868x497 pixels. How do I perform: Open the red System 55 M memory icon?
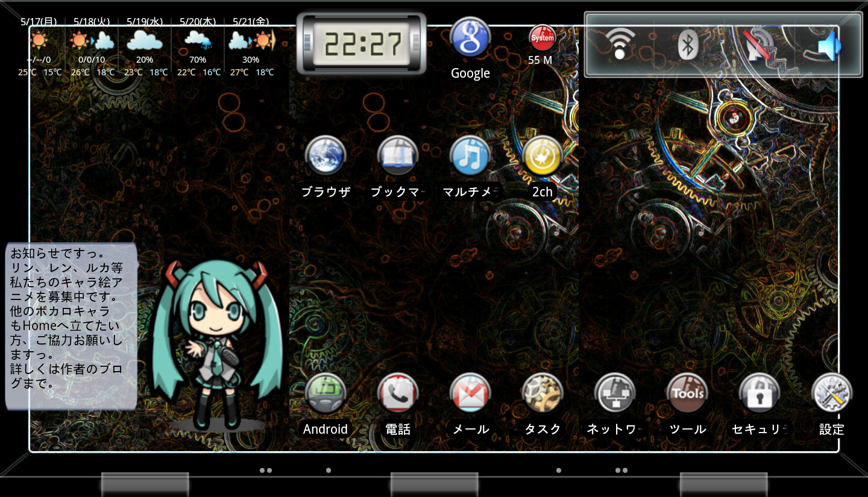[x=541, y=39]
